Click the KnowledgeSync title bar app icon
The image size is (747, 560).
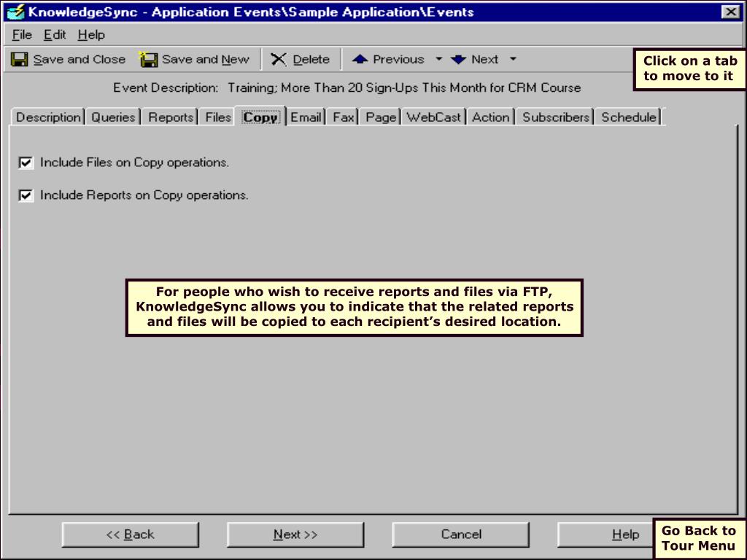(15, 12)
